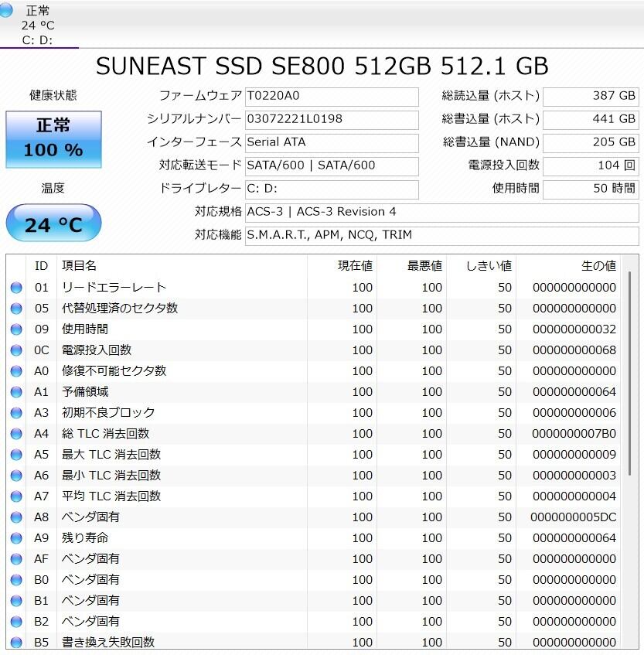The width and height of the screenshot is (644, 655).
Task: Click the 項目名 column header
Action: tap(79, 266)
